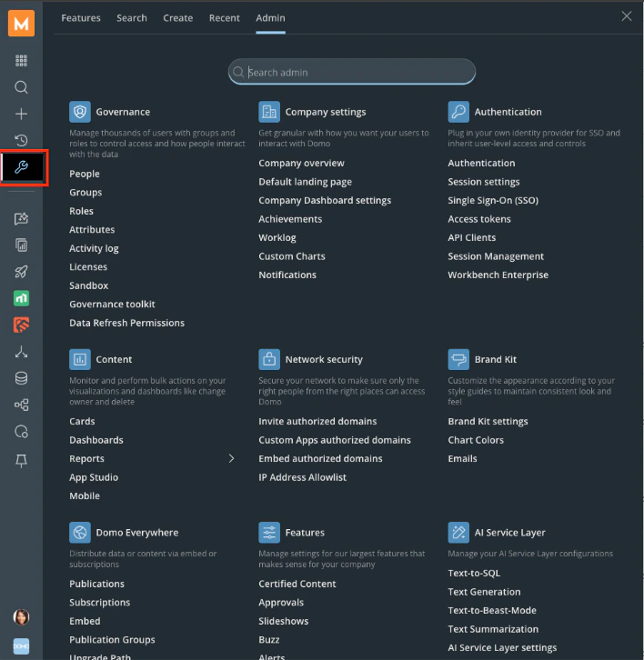Open Certified Content link

tap(297, 584)
